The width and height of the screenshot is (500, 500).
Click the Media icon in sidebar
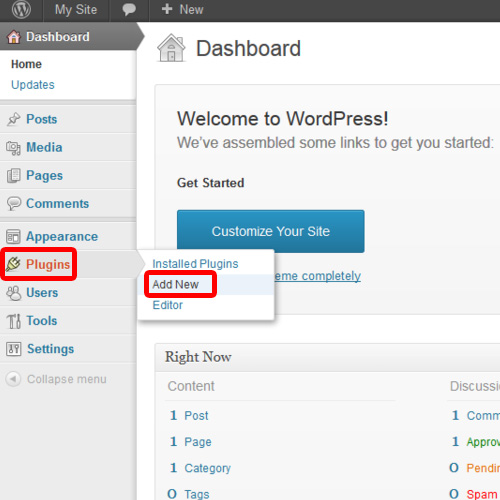click(x=14, y=148)
